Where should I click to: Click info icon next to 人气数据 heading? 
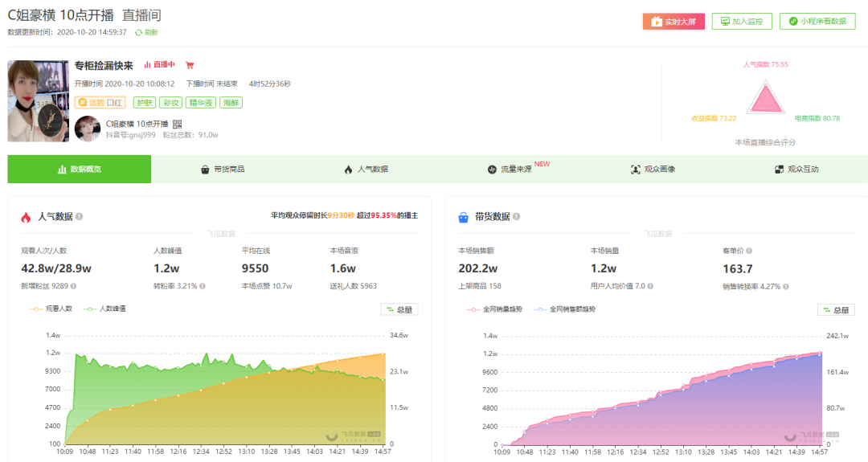pyautogui.click(x=79, y=216)
